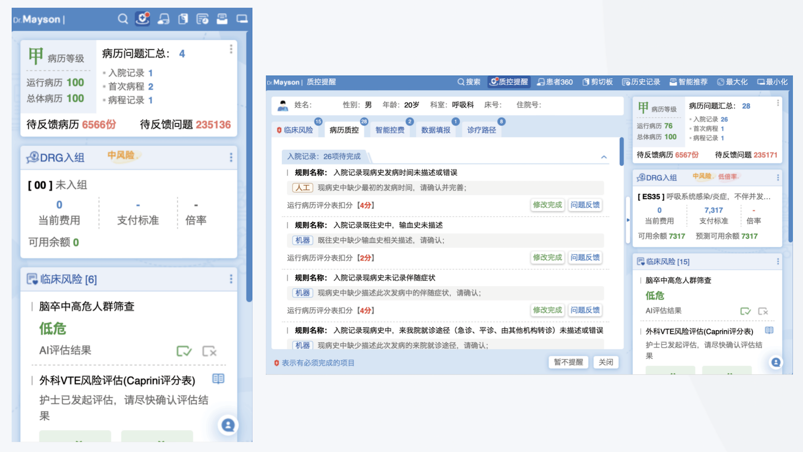This screenshot has width=803, height=452.
Task: Click 修改完成 for the first rule entry
Action: [x=547, y=205]
